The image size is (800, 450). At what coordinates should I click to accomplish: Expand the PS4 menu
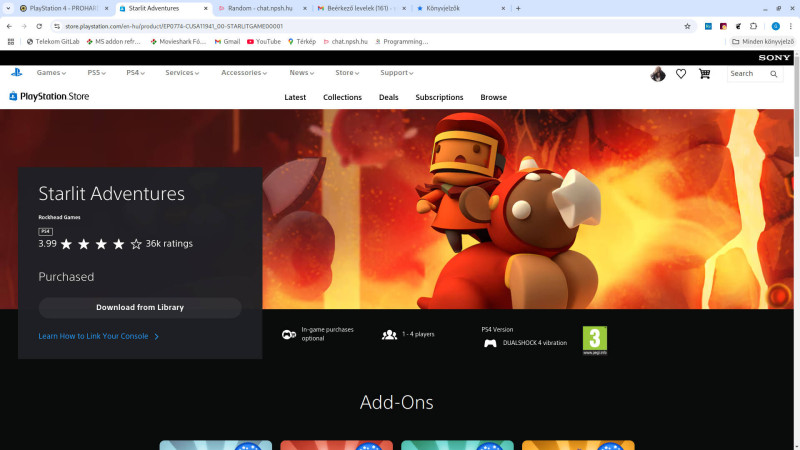click(135, 72)
